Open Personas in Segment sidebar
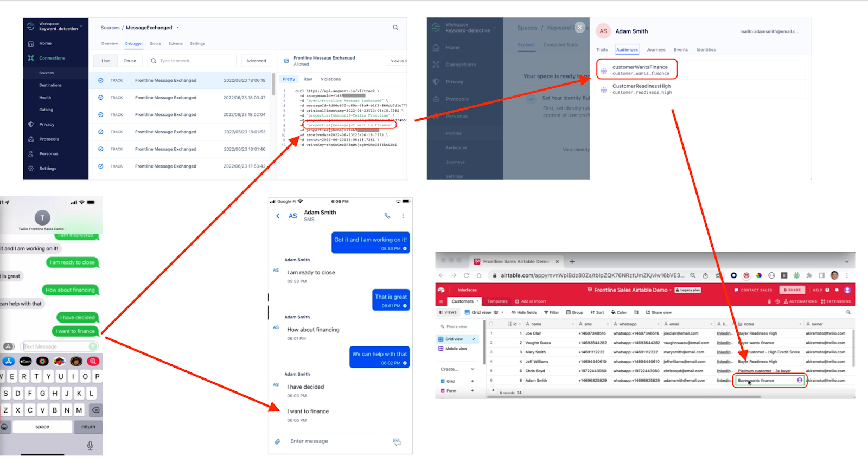Viewport: 868px width, 463px height. click(x=48, y=154)
